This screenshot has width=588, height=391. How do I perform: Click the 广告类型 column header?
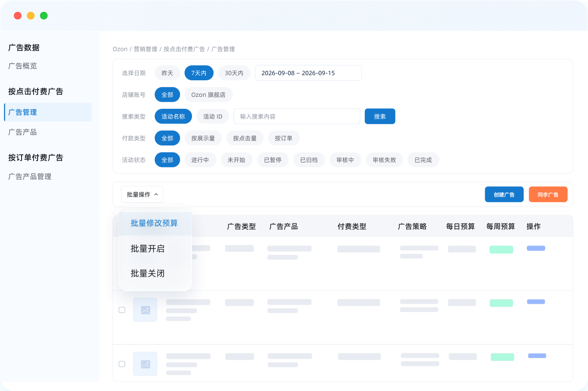point(242,227)
